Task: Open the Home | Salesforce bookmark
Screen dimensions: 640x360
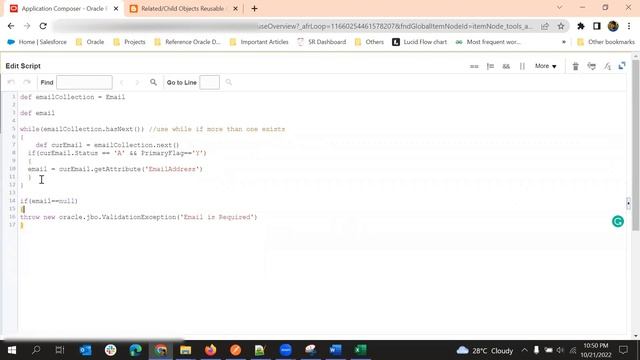Action: [x=37, y=42]
